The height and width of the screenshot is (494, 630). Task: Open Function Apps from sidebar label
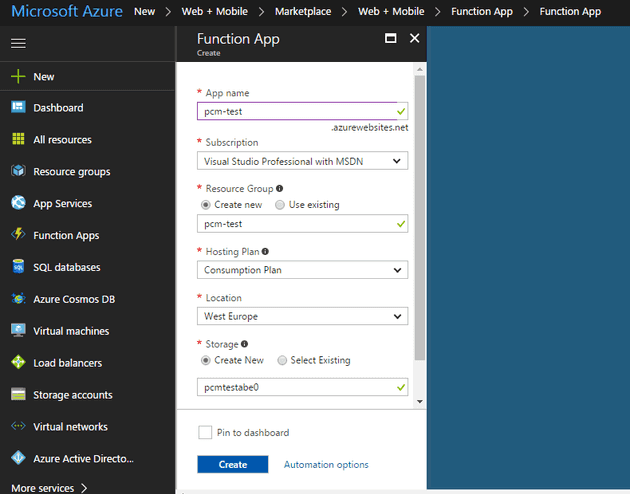tap(66, 235)
